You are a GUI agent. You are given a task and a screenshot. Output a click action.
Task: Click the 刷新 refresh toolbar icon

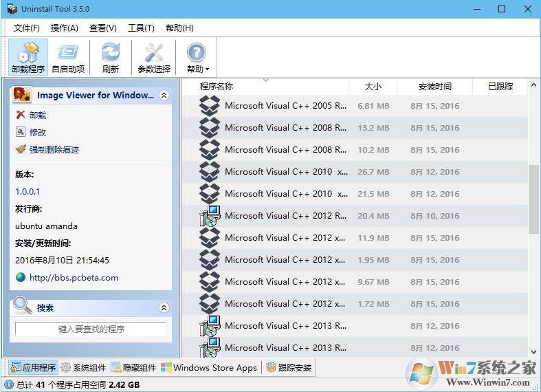[x=111, y=57]
